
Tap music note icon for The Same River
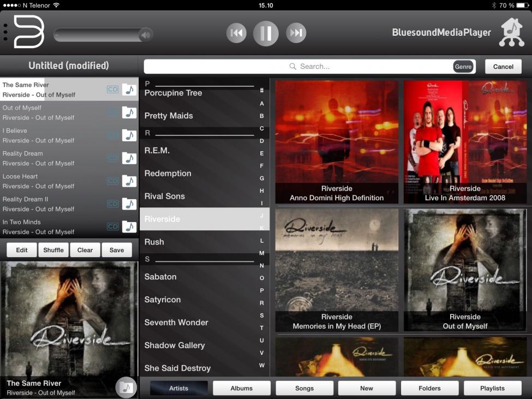click(129, 90)
